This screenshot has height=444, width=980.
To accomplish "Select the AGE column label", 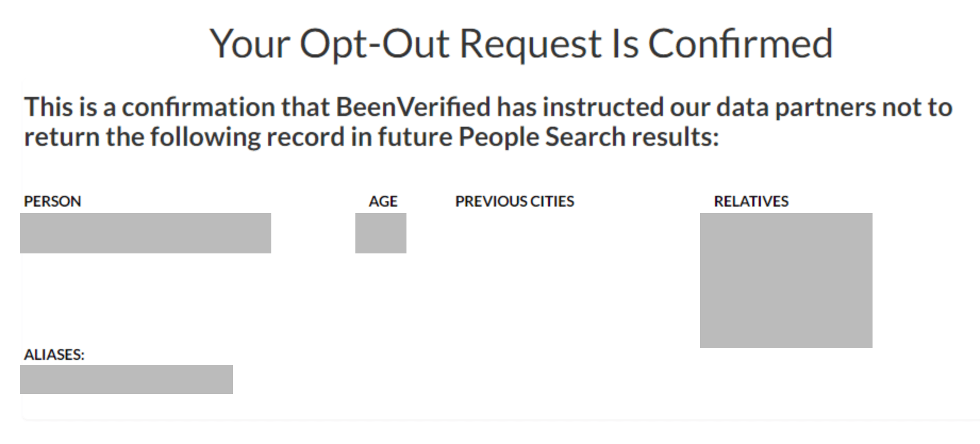I will click(x=383, y=201).
